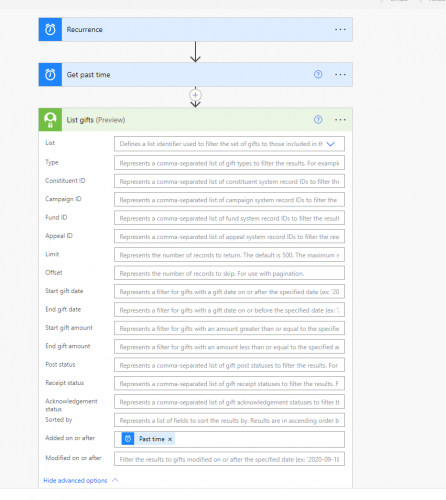Open Recurrence step ellipsis menu

pos(340,29)
